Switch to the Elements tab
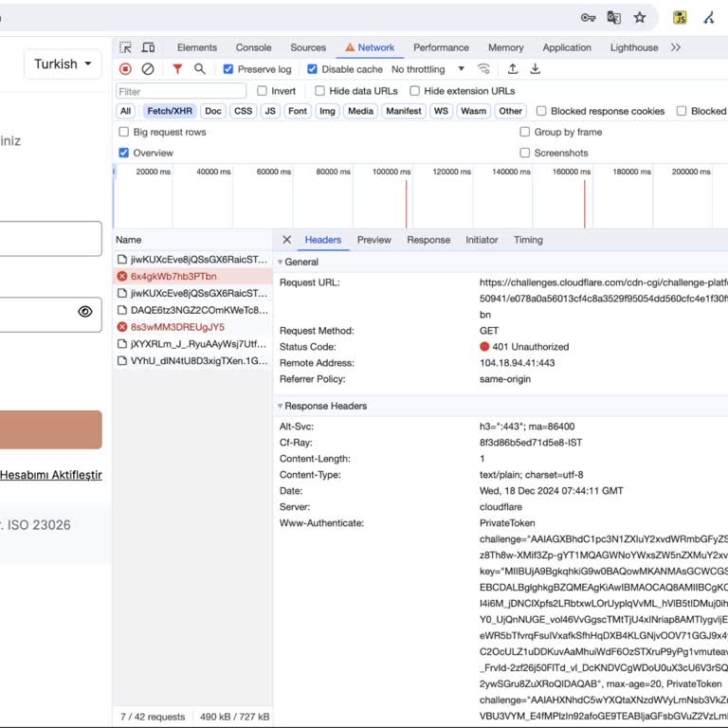The height and width of the screenshot is (728, 728). tap(197, 47)
